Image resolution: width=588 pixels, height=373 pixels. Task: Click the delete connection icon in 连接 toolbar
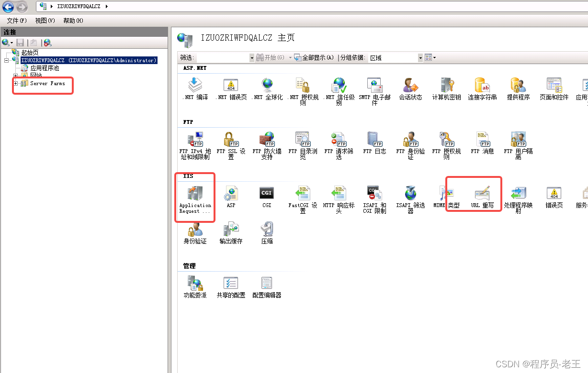pyautogui.click(x=47, y=43)
